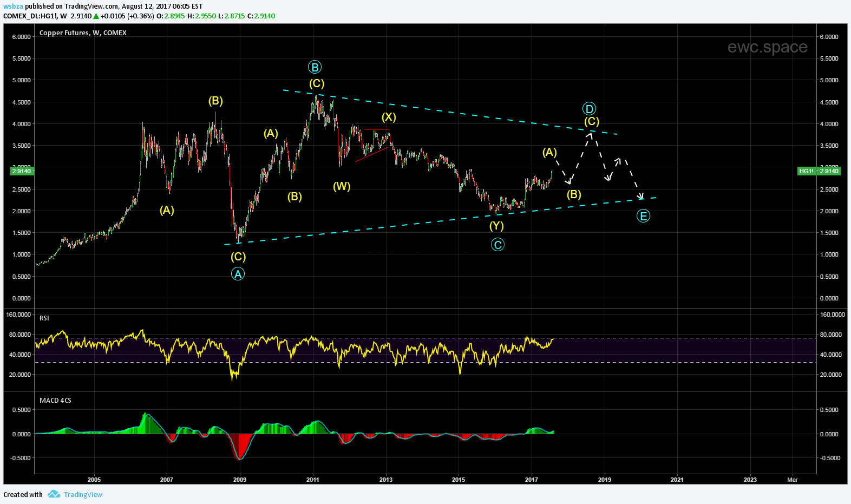Click the 2011 mark on the time axis
The width and height of the screenshot is (851, 504).
313,480
